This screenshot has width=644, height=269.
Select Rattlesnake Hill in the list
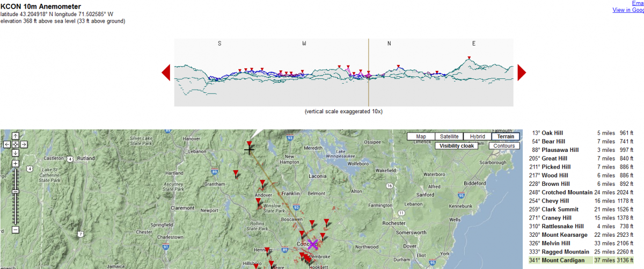click(x=582, y=227)
